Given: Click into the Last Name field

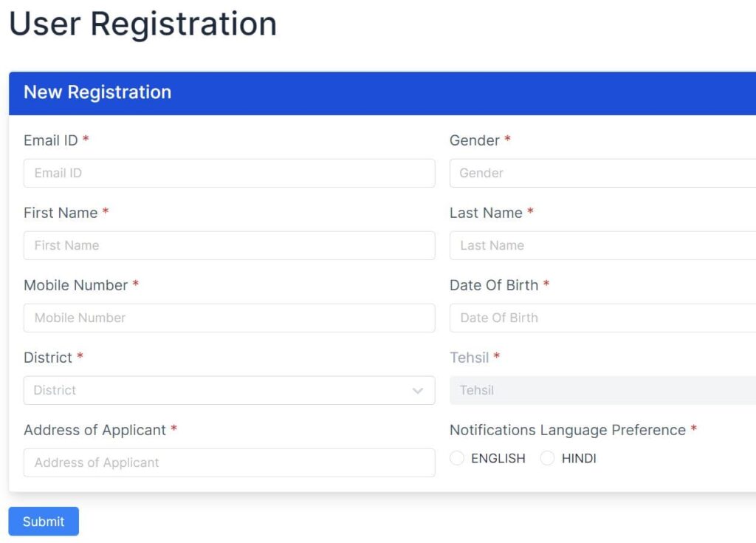Looking at the screenshot, I should [x=602, y=246].
